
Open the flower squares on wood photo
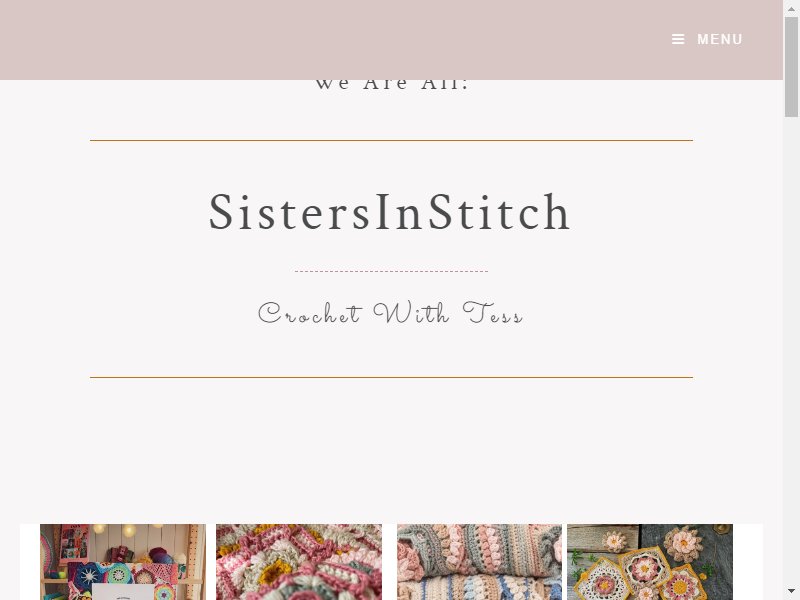(649, 562)
